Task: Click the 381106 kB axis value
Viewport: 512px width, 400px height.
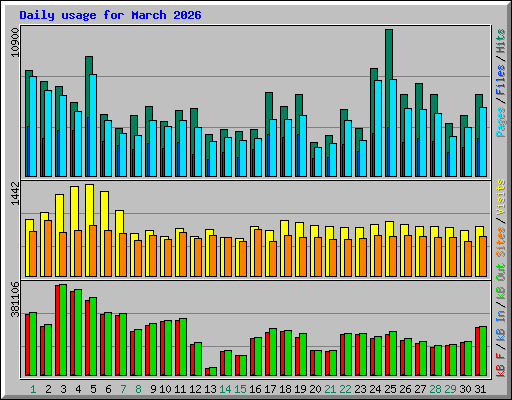Action: pyautogui.click(x=15, y=300)
